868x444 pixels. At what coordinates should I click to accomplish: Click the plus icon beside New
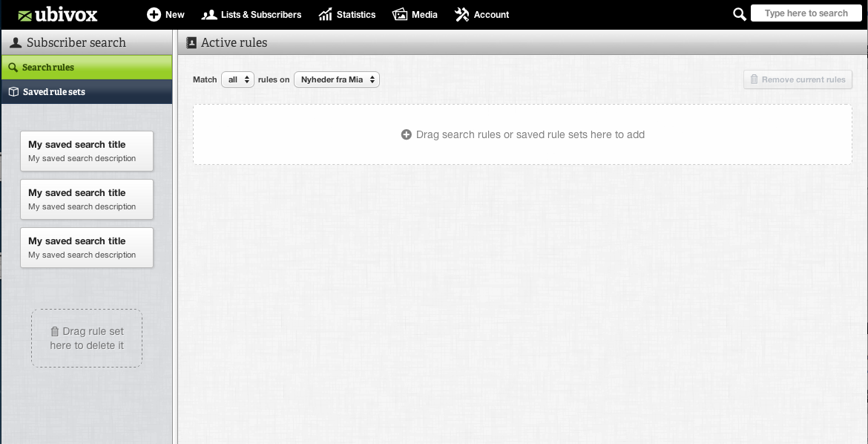(x=154, y=14)
